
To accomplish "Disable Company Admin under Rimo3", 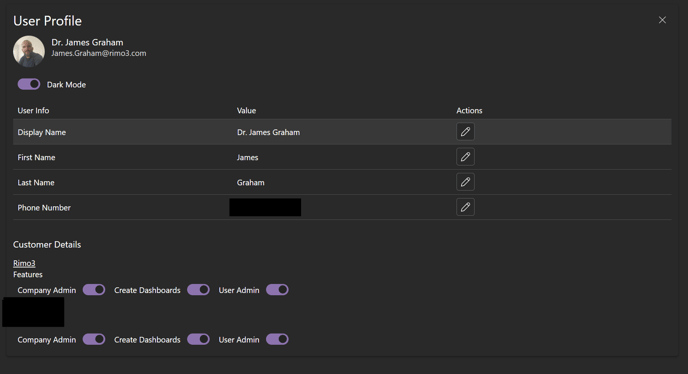I will point(94,290).
